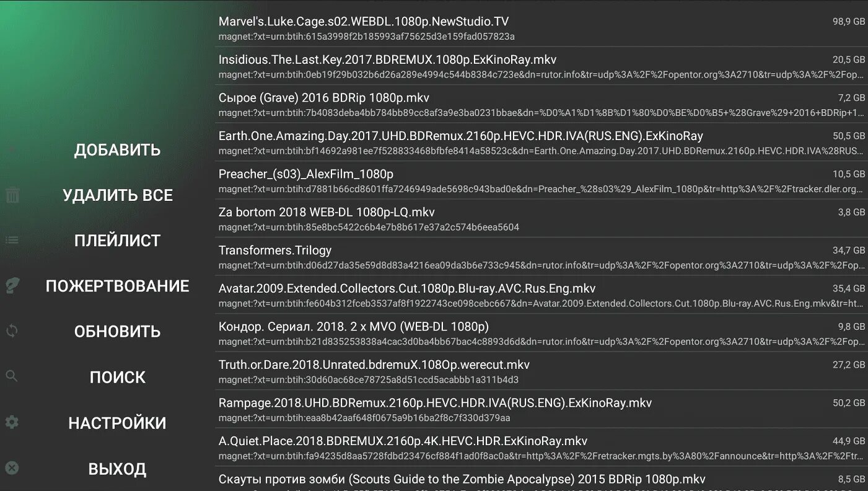Click the 98,9 GB size value

(849, 21)
